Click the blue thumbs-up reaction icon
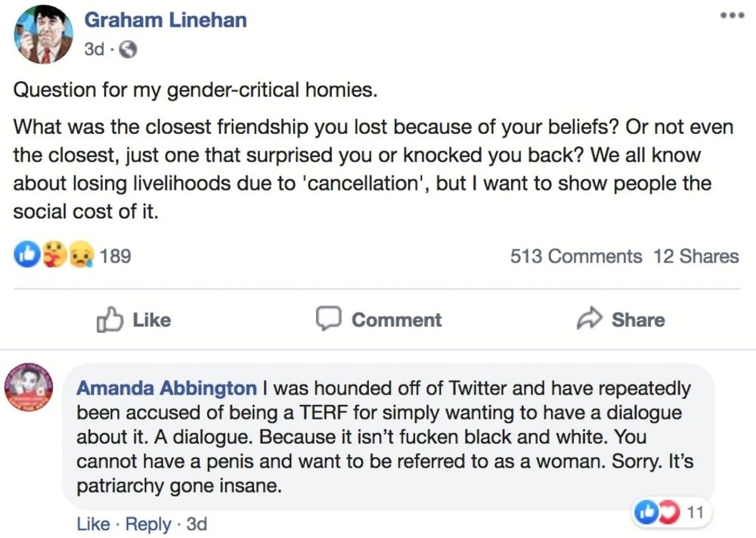This screenshot has height=538, width=756. [25, 256]
